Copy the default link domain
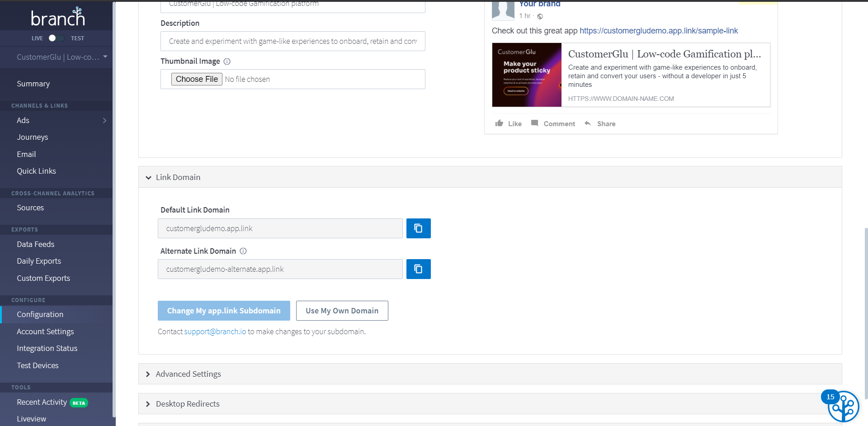Image resolution: width=868 pixels, height=426 pixels. [x=418, y=228]
